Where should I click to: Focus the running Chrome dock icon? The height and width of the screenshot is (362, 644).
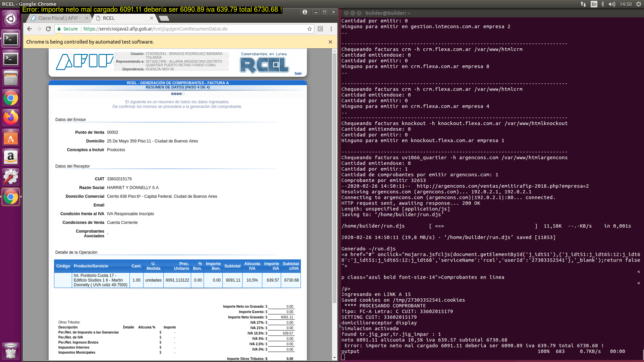pos(11,197)
